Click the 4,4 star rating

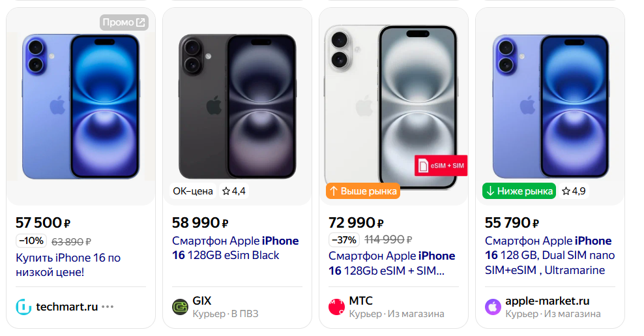pos(233,191)
